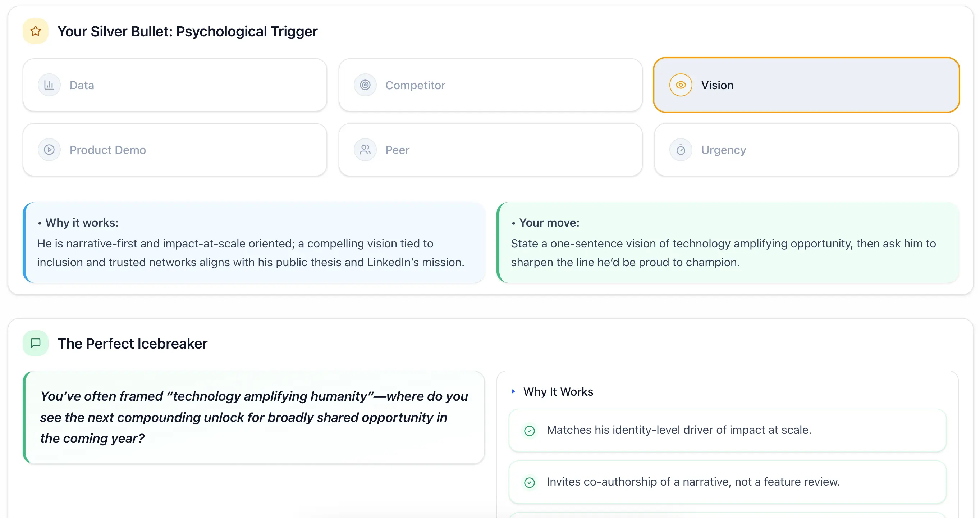The width and height of the screenshot is (980, 518).
Task: Switch to the Product Demo trigger
Action: coord(175,150)
